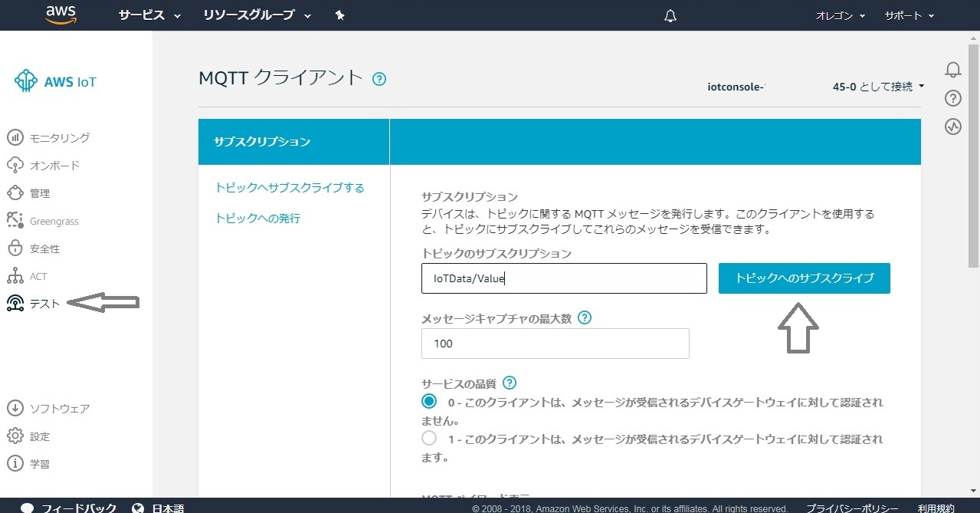The image size is (980, 513).
Task: Click the bell icon in the right panel
Action: pos(953,71)
